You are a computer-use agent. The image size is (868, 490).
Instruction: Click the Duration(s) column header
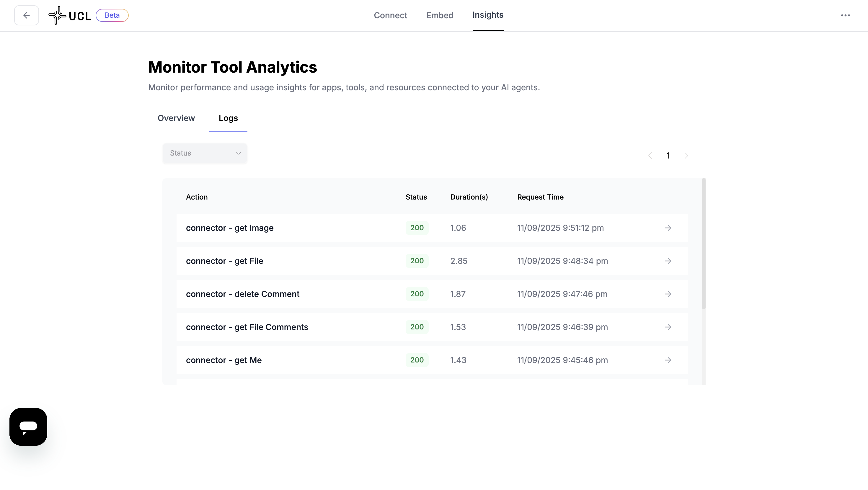[469, 197]
